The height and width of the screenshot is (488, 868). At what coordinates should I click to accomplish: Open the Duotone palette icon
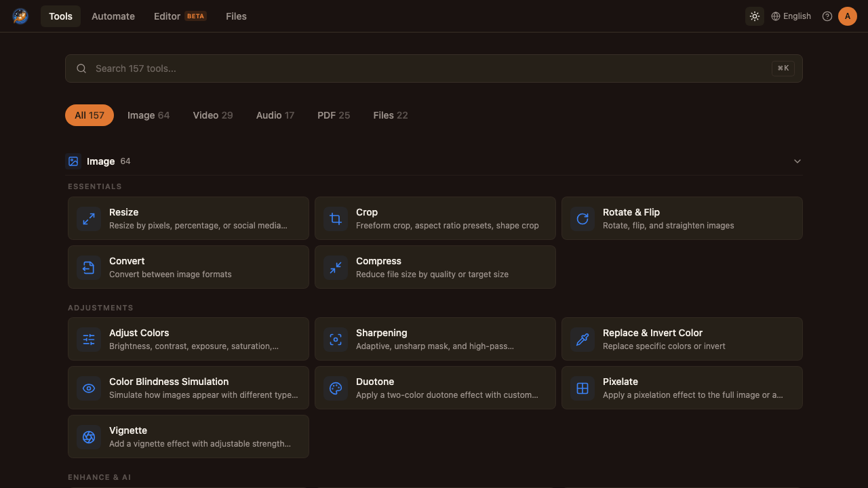[x=336, y=388]
